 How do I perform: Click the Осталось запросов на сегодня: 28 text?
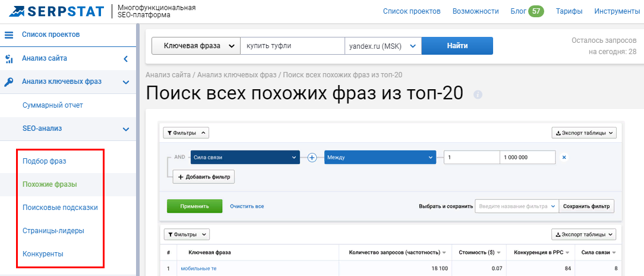pyautogui.click(x=604, y=46)
